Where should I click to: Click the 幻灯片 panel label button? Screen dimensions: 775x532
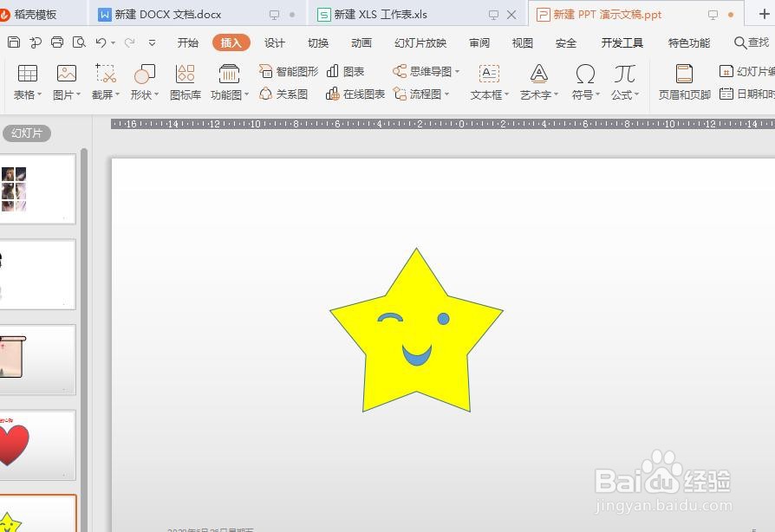pyautogui.click(x=27, y=133)
